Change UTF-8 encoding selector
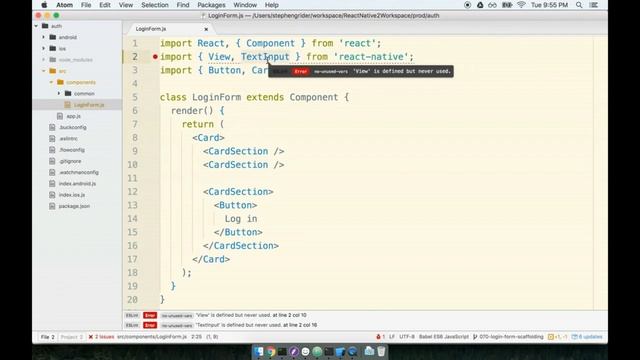The height and width of the screenshot is (360, 640). (x=407, y=337)
